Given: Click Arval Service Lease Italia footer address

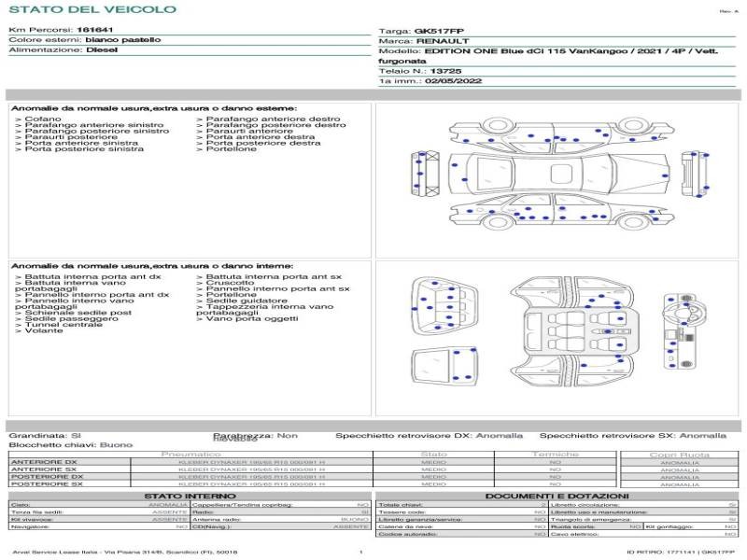Looking at the screenshot, I should [x=124, y=553].
